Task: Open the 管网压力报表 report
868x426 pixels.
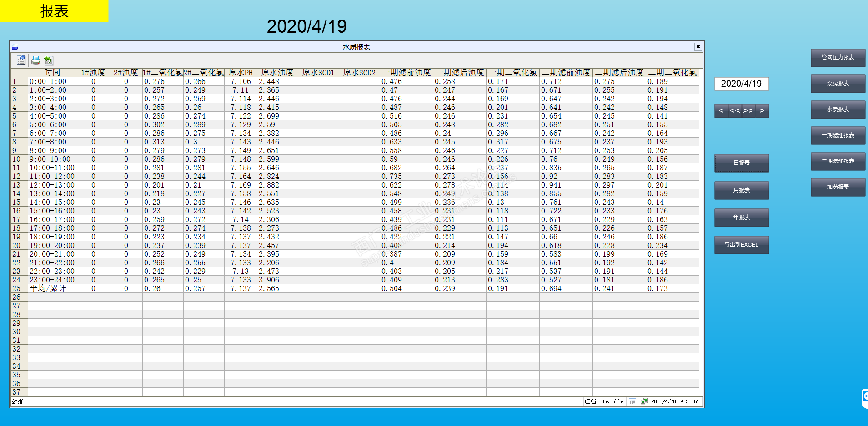Action: pyautogui.click(x=838, y=58)
